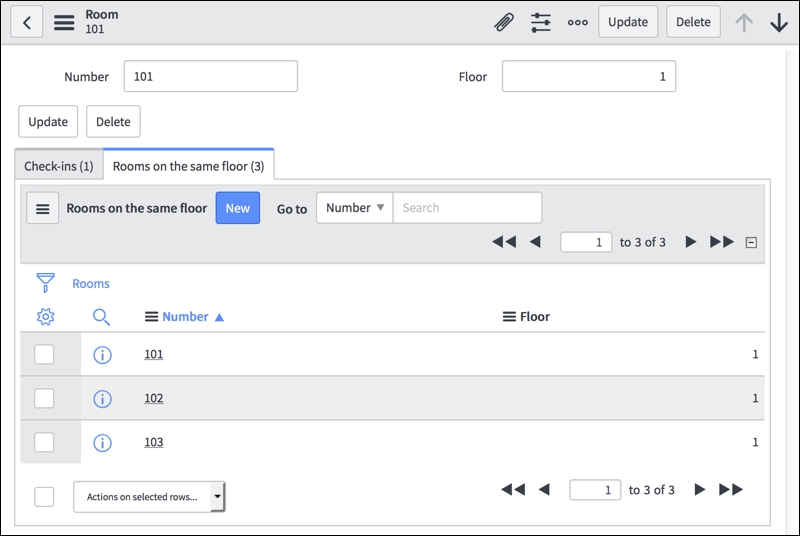Screen dimensions: 800x536
Task: Go to next page in bottom pager
Action: click(699, 490)
